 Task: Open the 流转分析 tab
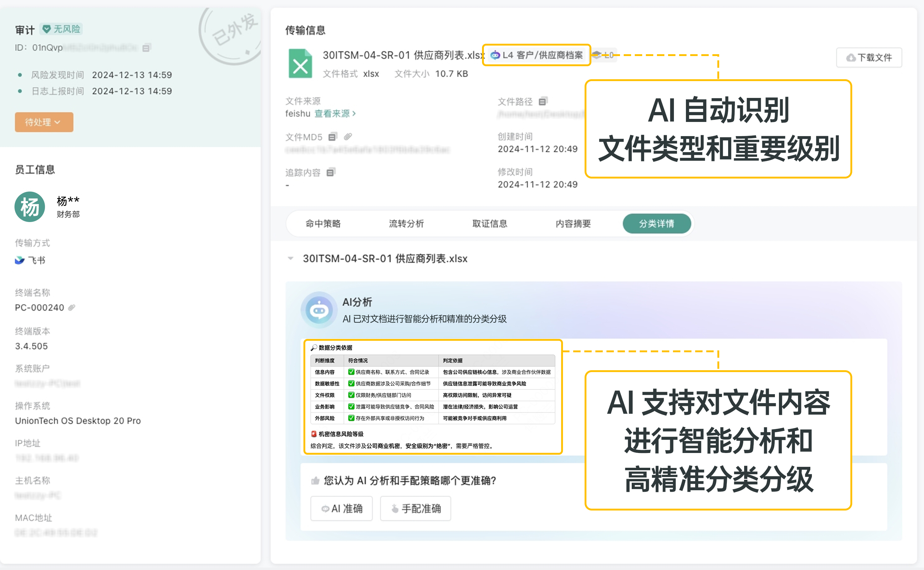pos(406,224)
